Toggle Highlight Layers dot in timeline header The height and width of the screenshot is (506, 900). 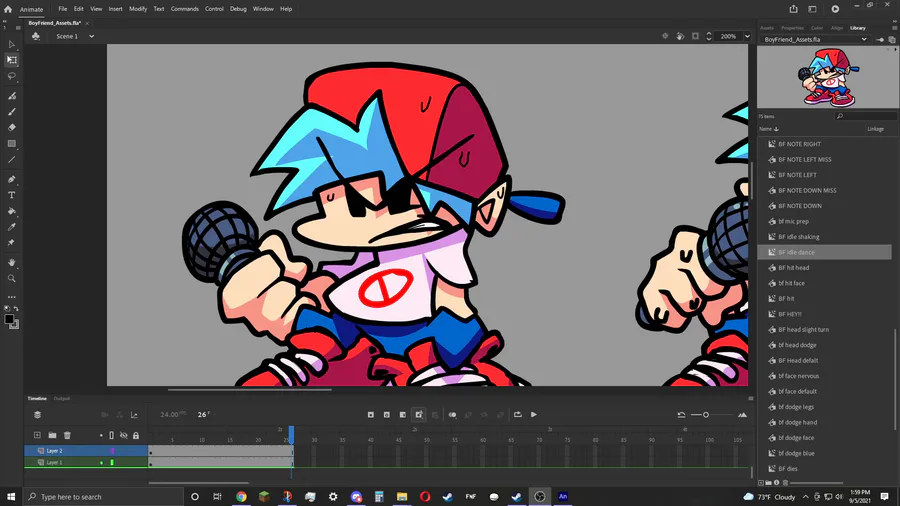point(101,435)
